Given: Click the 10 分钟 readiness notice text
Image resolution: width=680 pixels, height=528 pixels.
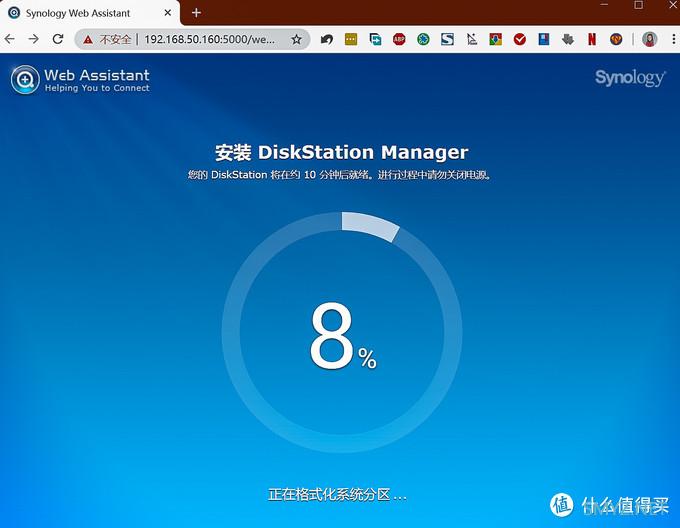Looking at the screenshot, I should (x=339, y=175).
